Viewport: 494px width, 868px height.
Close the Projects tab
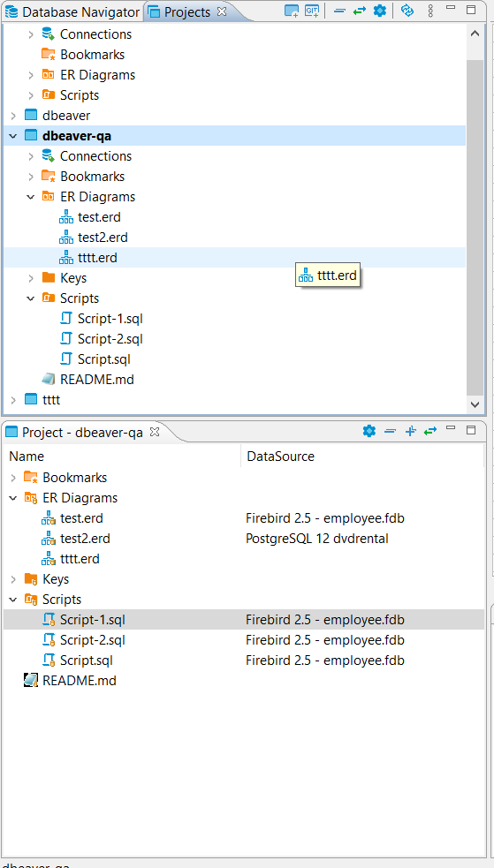(222, 11)
